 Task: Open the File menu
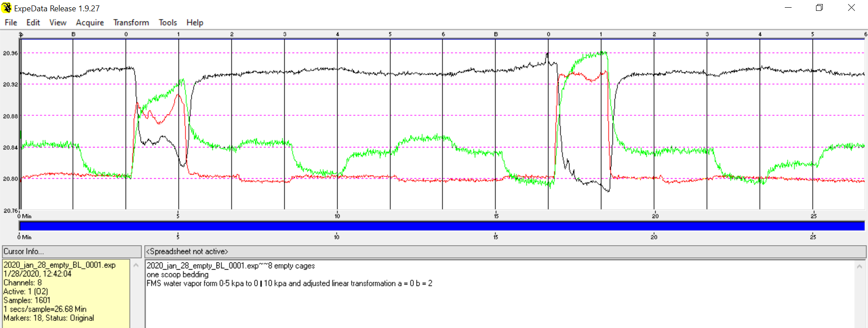pos(11,23)
